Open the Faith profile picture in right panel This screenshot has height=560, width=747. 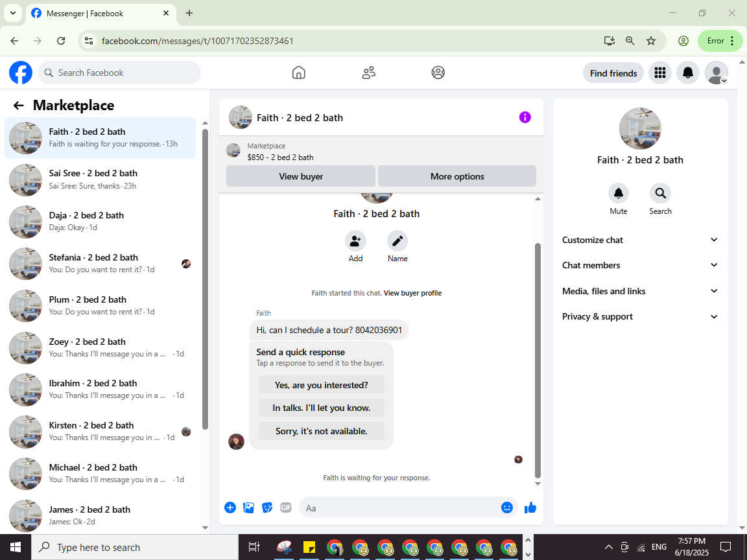640,128
